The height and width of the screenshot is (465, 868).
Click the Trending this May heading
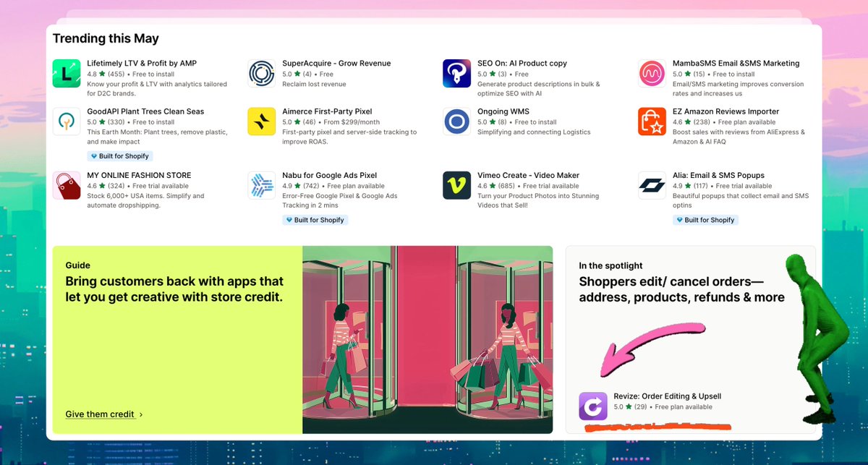(x=106, y=38)
